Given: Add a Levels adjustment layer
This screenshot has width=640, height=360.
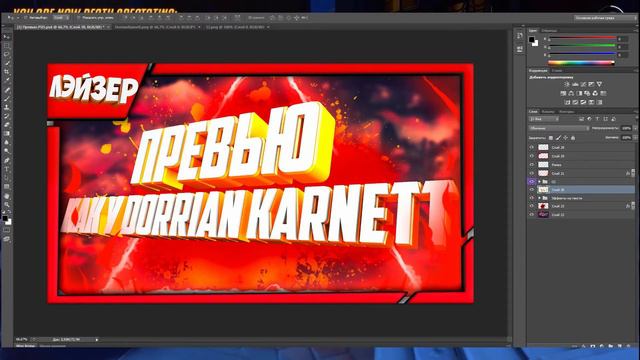Looking at the screenshot, I should (575, 84).
